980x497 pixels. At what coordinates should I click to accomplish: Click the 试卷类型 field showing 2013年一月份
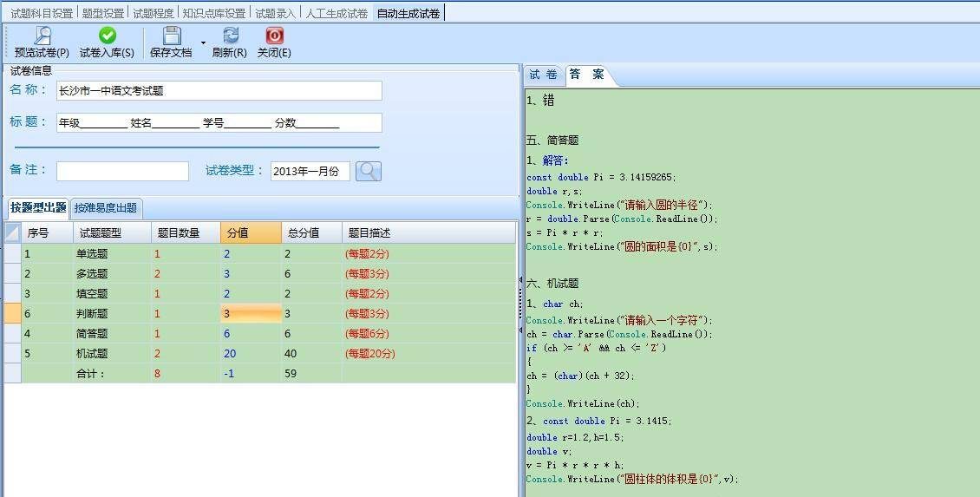310,172
